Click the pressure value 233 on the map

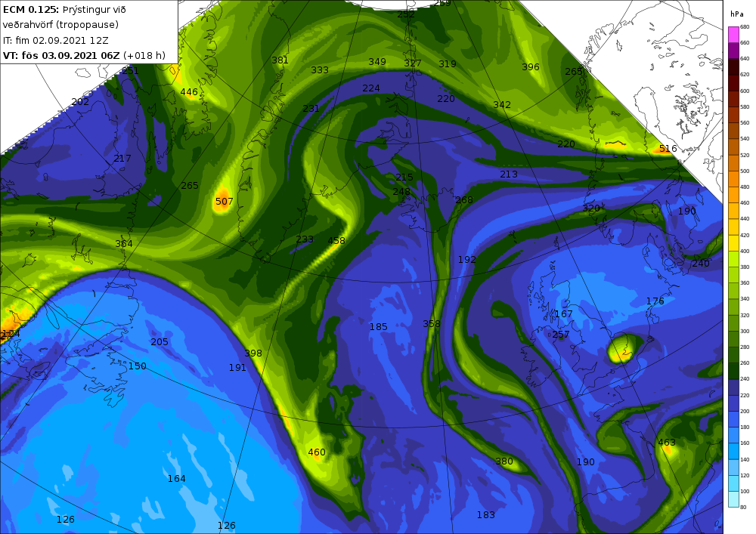305,239
